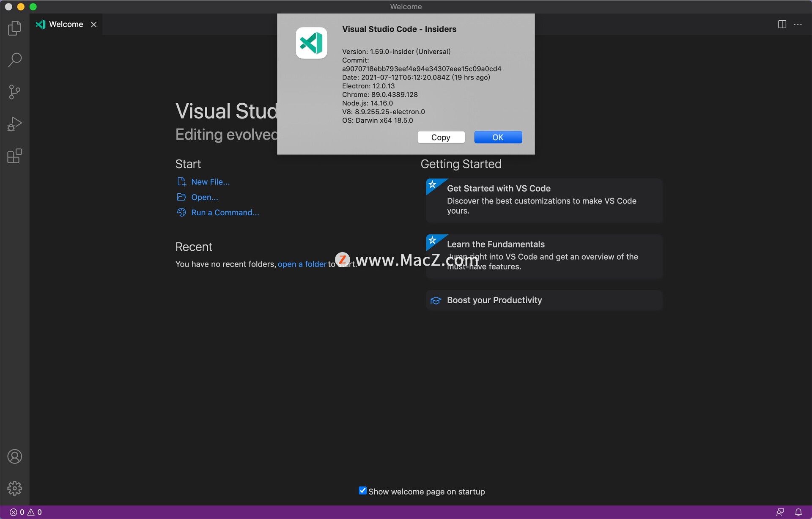The image size is (812, 519).
Task: Click the Copy button in About dialog
Action: point(441,137)
